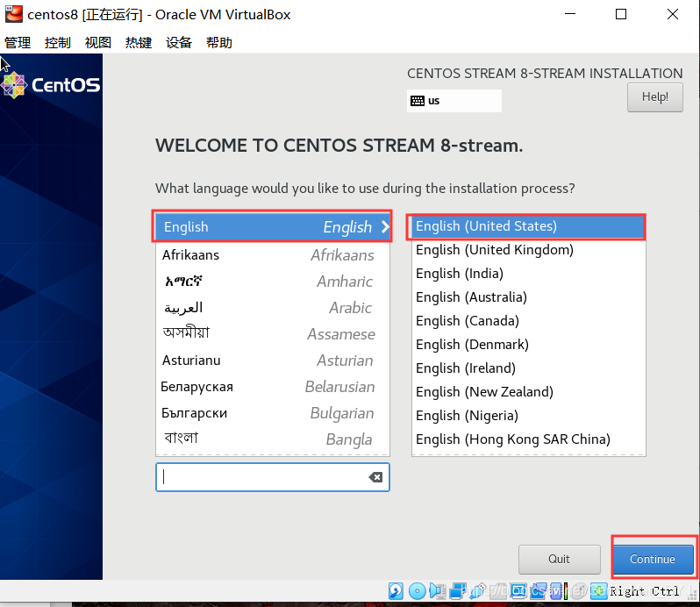700x607 pixels.
Task: Clear the language search field with the X icon
Action: click(x=375, y=477)
